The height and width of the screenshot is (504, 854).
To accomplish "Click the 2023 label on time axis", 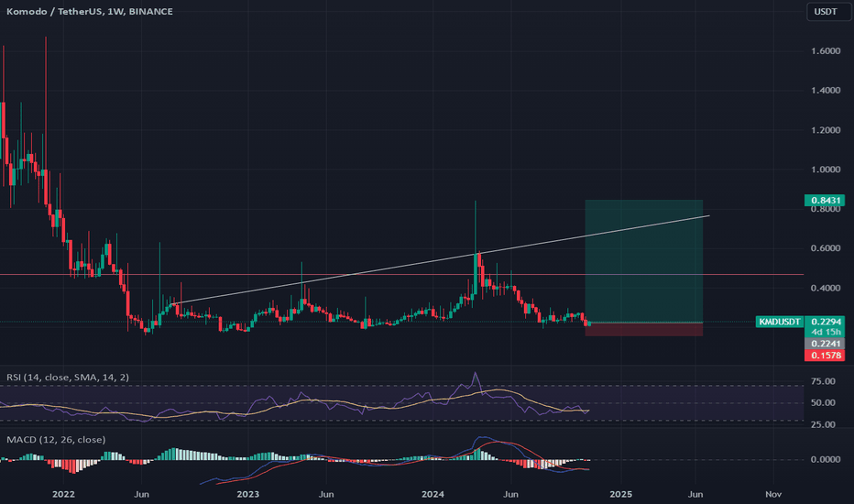I will (x=247, y=494).
